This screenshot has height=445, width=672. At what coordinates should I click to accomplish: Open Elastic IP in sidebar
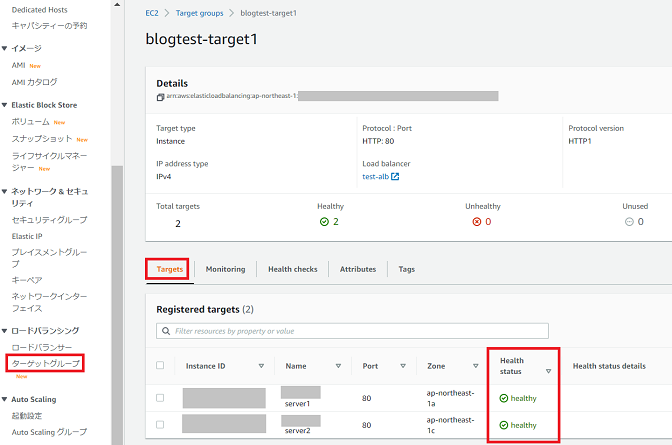click(27, 236)
